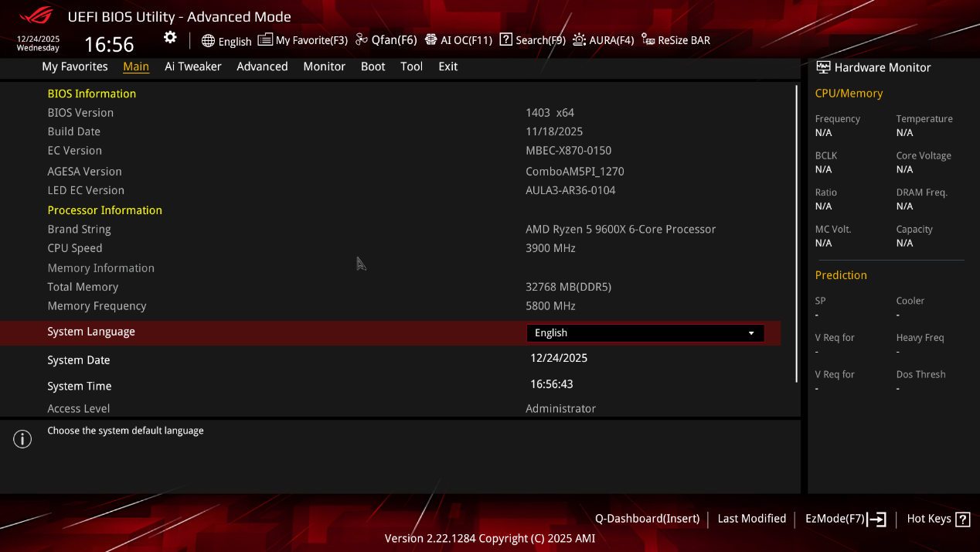
Task: Select the System Time value field
Action: (552, 384)
